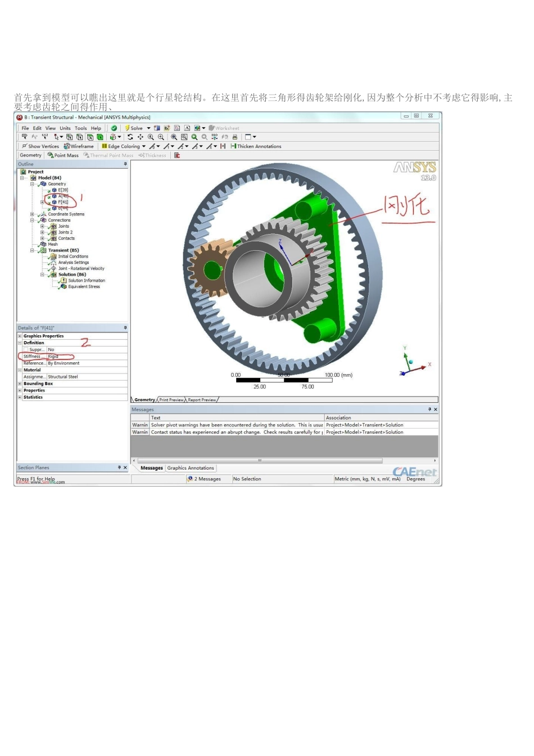
Task: Select the Mesh item in outline
Action: pyautogui.click(x=53, y=244)
